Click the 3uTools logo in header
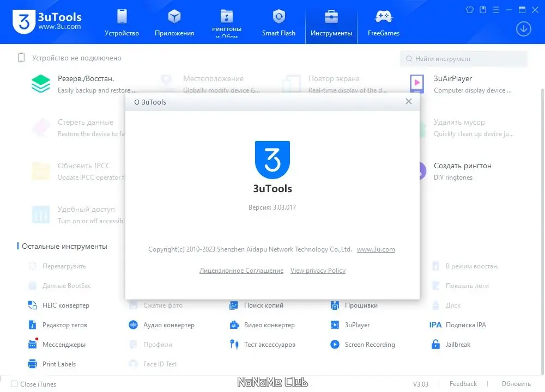The width and height of the screenshot is (545, 392). click(x=47, y=22)
